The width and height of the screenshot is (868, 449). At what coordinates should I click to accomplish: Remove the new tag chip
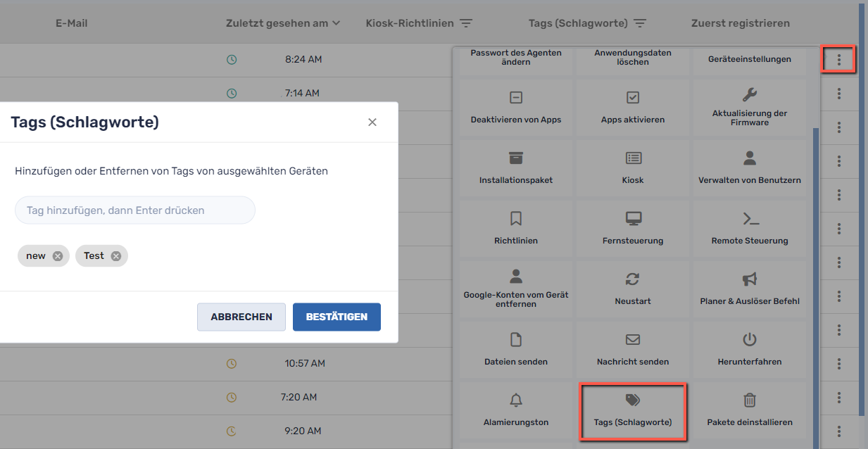click(x=58, y=255)
